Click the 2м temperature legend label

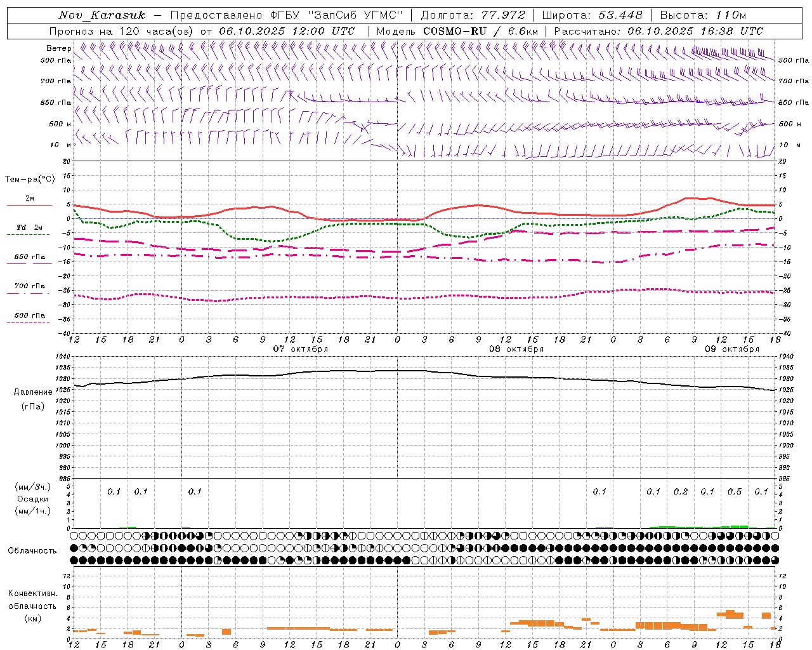click(30, 199)
